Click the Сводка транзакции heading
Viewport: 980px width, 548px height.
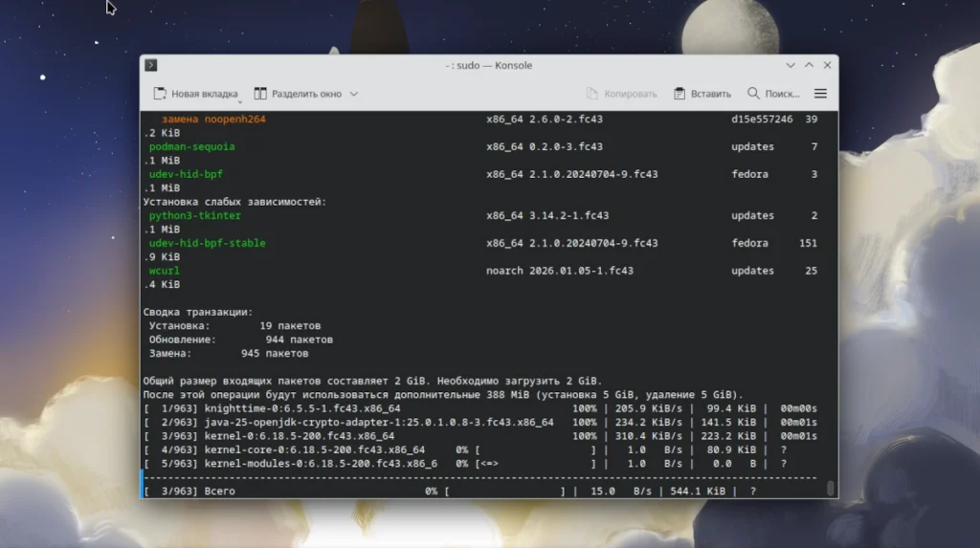[x=197, y=312]
